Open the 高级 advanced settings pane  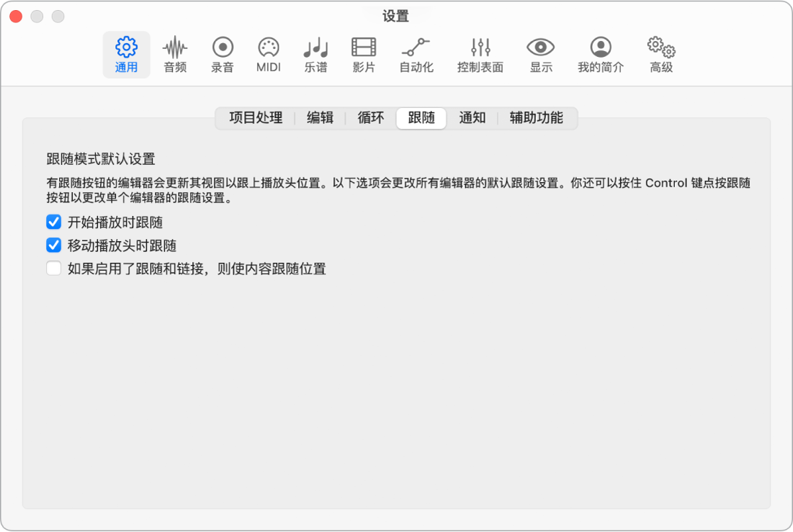(x=661, y=55)
